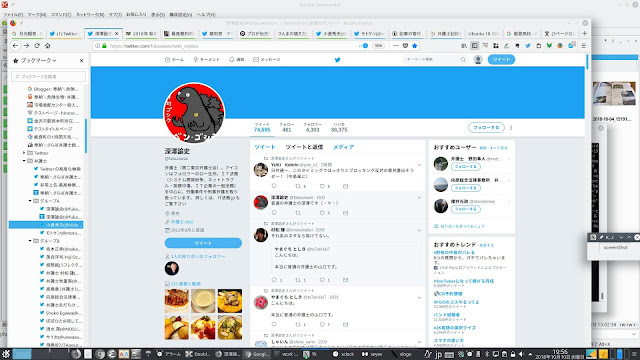Viewport: 640px width, 360px height.
Task: Open the Firefox home page icon
Action: point(47,46)
